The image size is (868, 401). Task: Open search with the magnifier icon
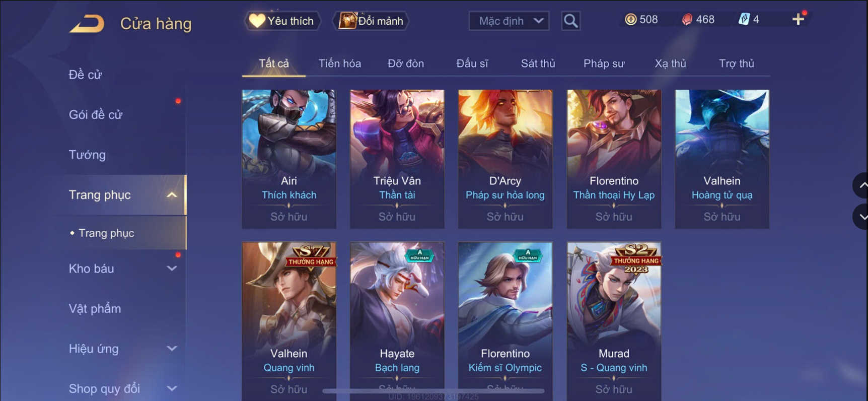tap(570, 21)
